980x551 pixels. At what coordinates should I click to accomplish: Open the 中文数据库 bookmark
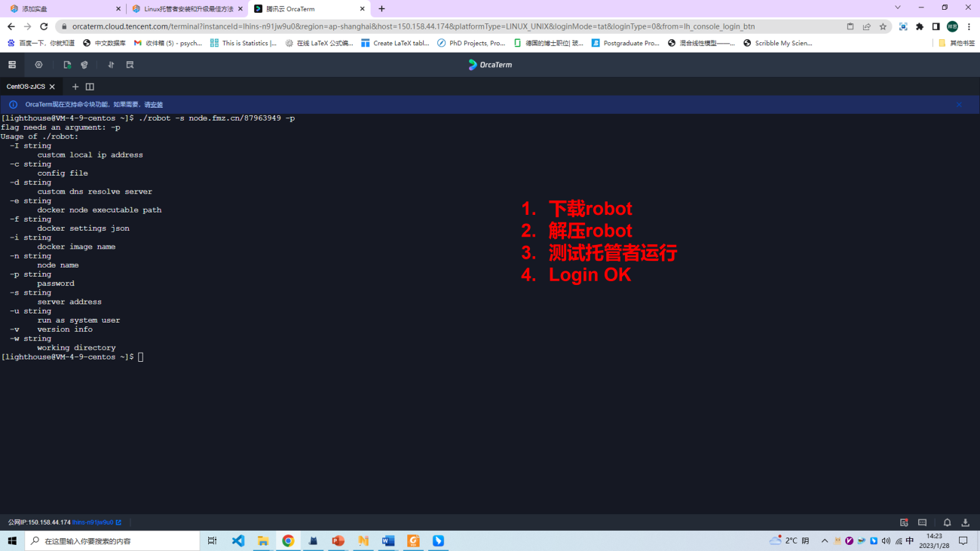[104, 43]
